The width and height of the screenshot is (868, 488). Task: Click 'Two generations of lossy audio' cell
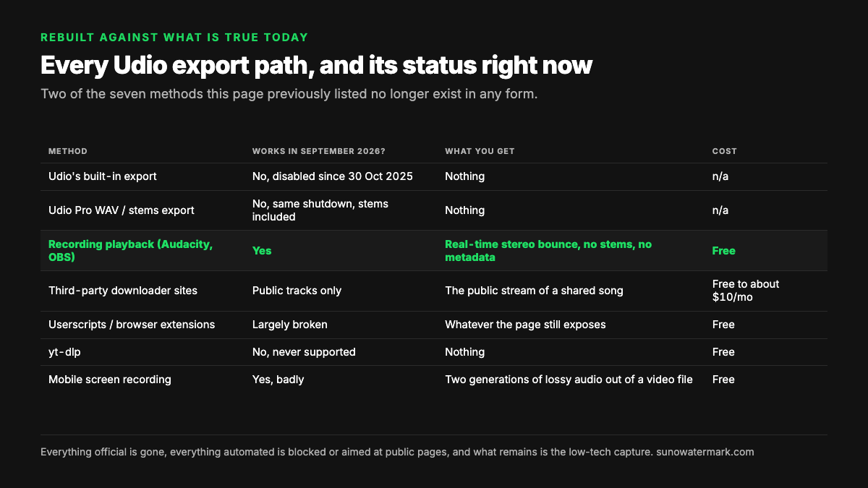click(569, 380)
